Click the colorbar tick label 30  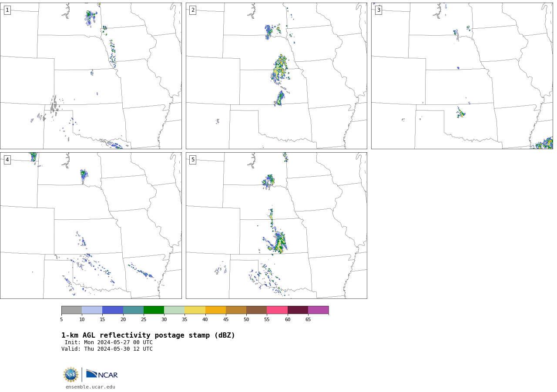pyautogui.click(x=164, y=320)
